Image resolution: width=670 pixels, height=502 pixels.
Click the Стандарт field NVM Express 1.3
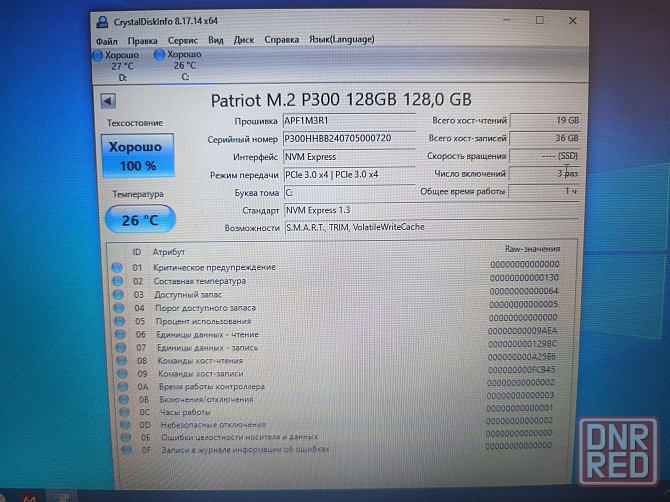point(432,210)
